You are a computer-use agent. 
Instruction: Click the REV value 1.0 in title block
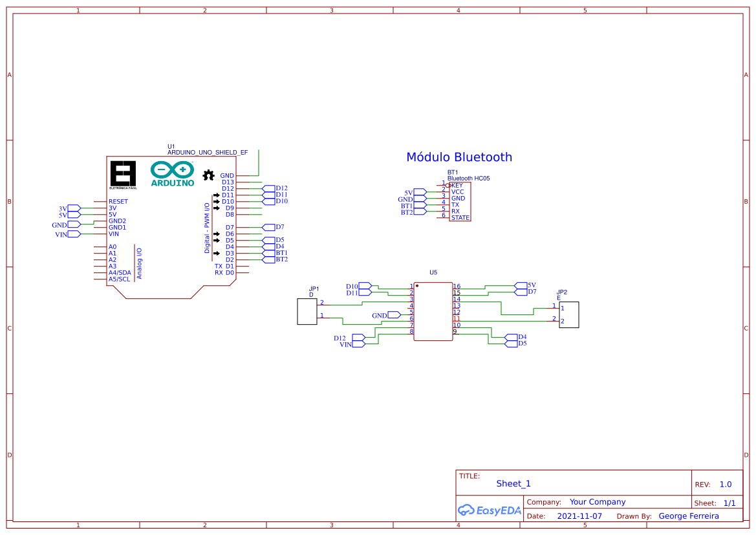[x=726, y=483]
